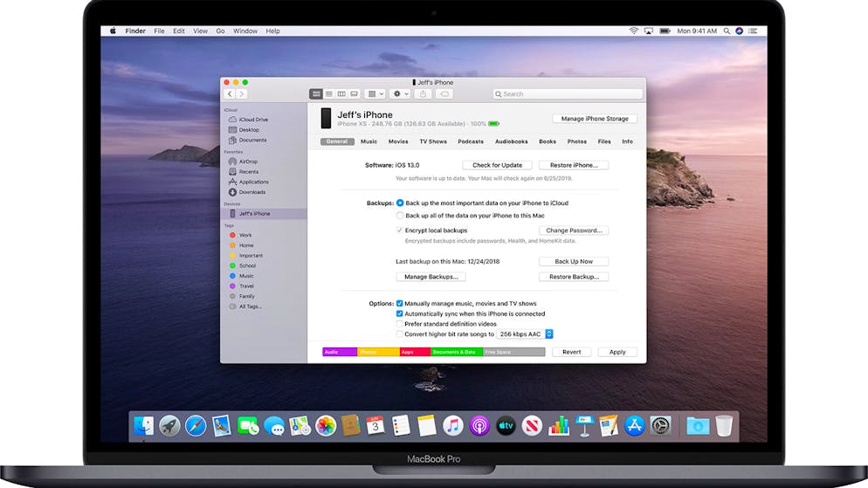The width and height of the screenshot is (868, 488).
Task: Open News from the Dock
Action: [532, 425]
